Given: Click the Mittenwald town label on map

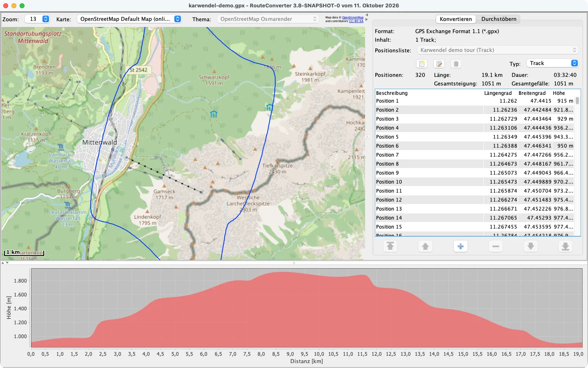Looking at the screenshot, I should [x=100, y=142].
